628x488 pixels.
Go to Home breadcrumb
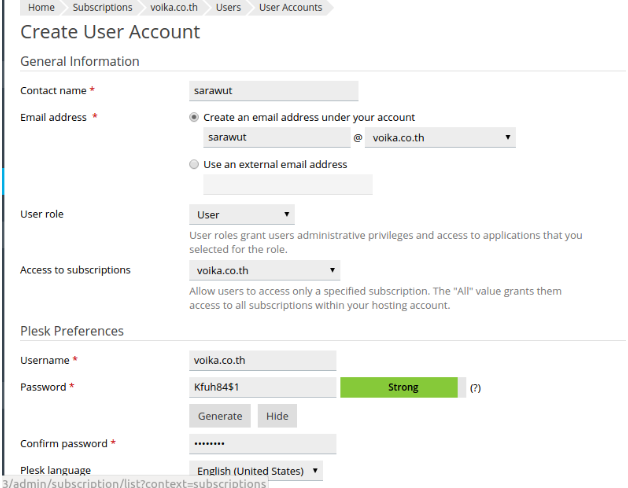point(41,7)
